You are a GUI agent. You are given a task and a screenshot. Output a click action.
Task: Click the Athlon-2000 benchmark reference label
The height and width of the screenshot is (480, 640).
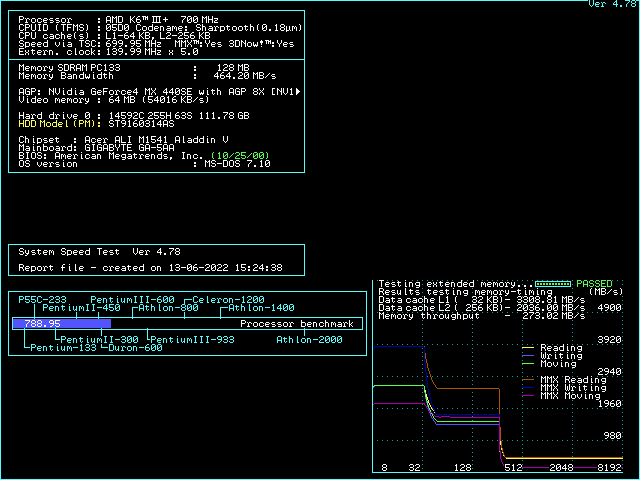(309, 340)
